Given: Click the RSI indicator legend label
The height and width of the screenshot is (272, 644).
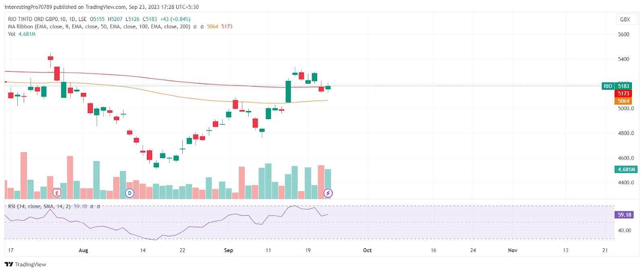Looking at the screenshot, I should click(x=39, y=206).
